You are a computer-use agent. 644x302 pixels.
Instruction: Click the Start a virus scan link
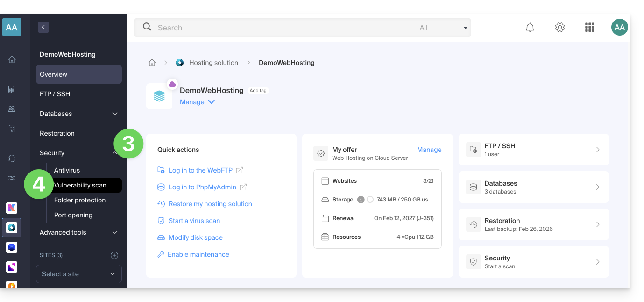tap(194, 221)
